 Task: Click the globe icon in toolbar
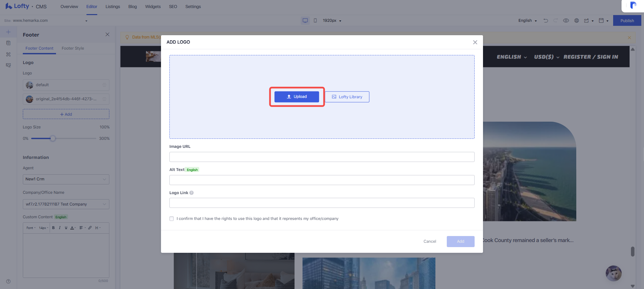click(x=577, y=20)
